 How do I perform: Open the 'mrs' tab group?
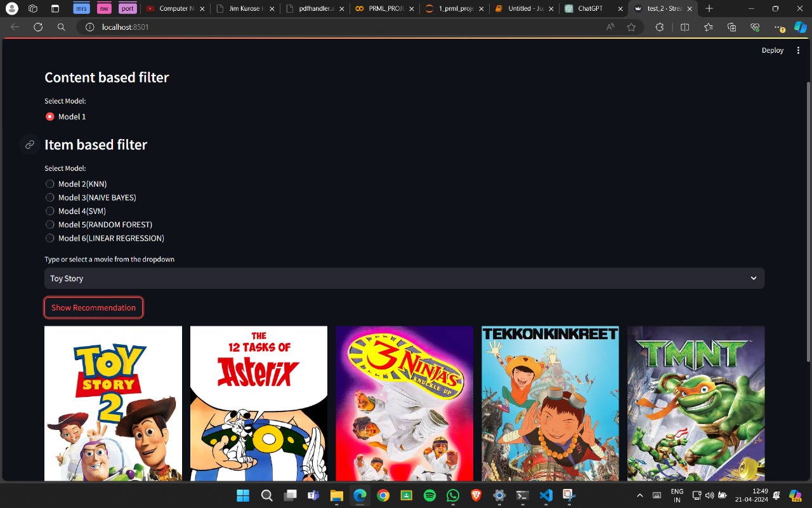pos(81,9)
